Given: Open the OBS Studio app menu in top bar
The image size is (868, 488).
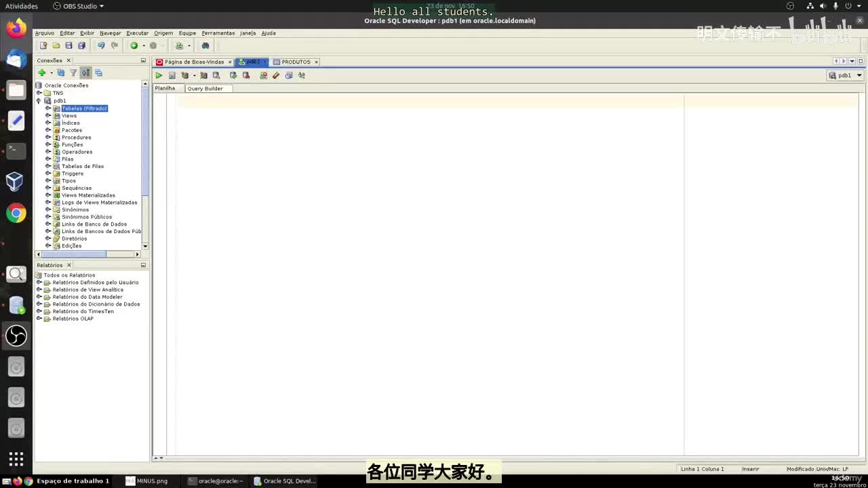Looking at the screenshot, I should [79, 6].
